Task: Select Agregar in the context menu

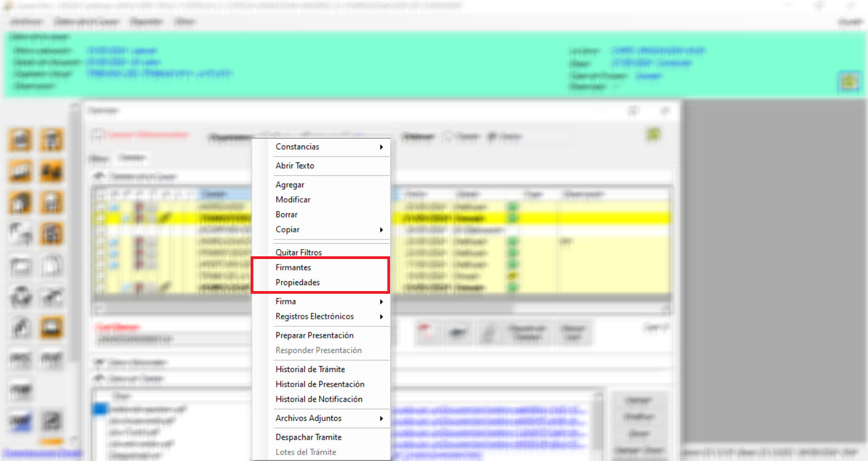Action: pos(290,185)
